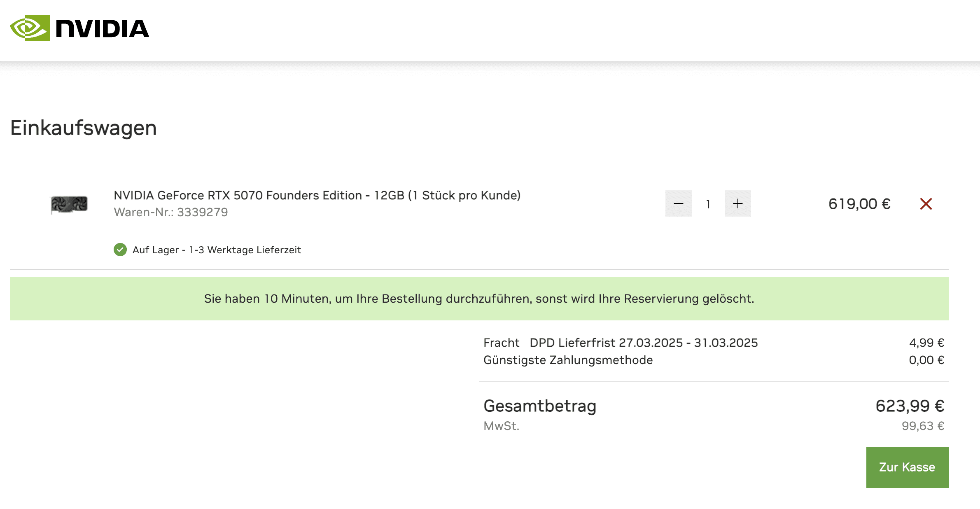Remove item with the red X
The image size is (980, 509).
tap(926, 204)
